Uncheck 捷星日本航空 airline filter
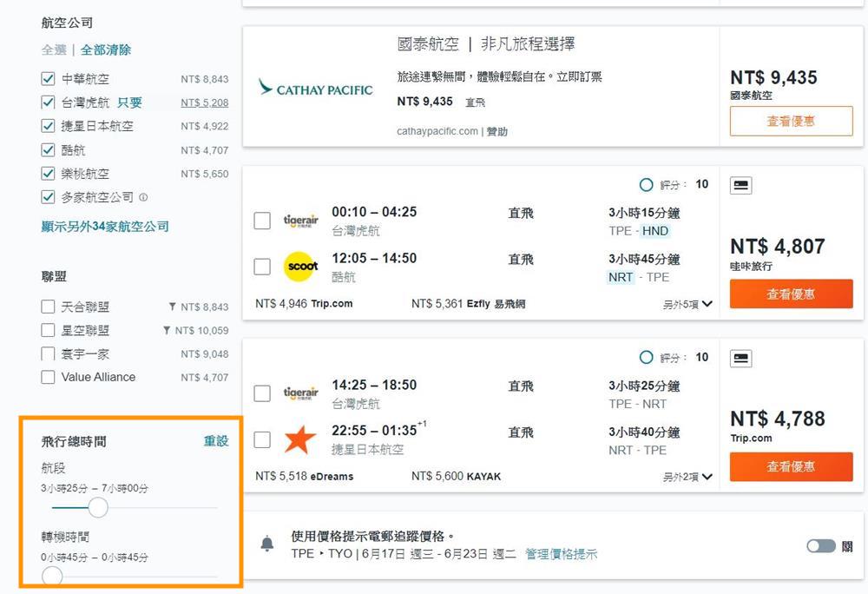The image size is (868, 594). [48, 126]
